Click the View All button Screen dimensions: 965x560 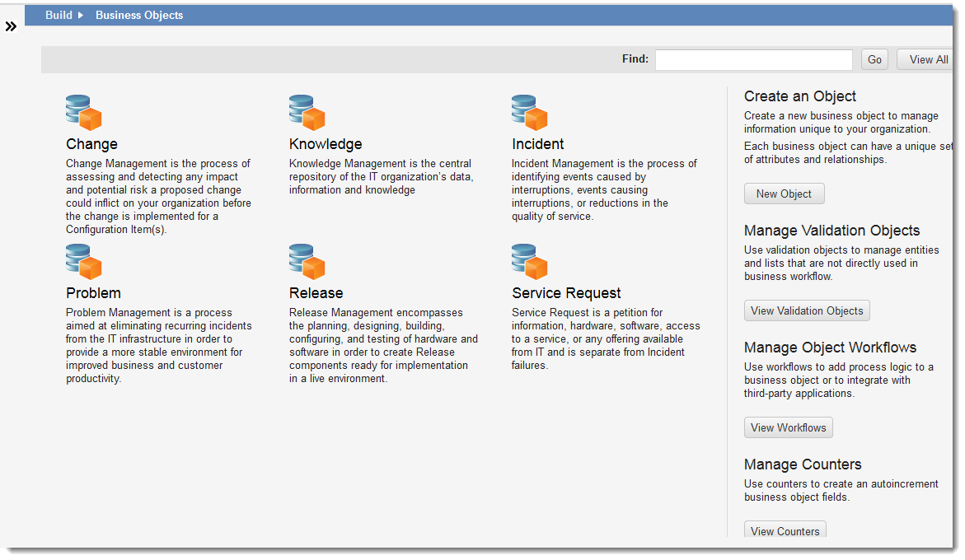click(x=926, y=58)
